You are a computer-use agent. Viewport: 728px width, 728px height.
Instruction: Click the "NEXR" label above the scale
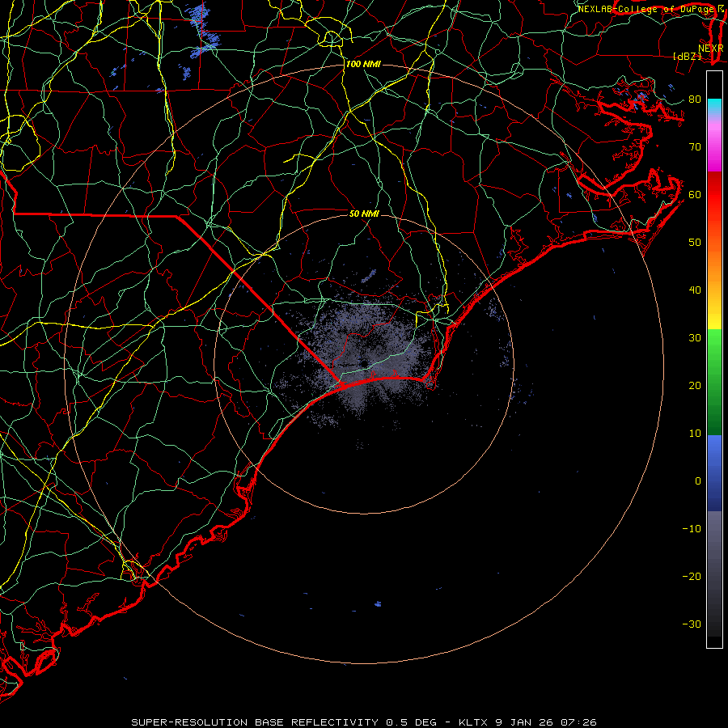[710, 49]
